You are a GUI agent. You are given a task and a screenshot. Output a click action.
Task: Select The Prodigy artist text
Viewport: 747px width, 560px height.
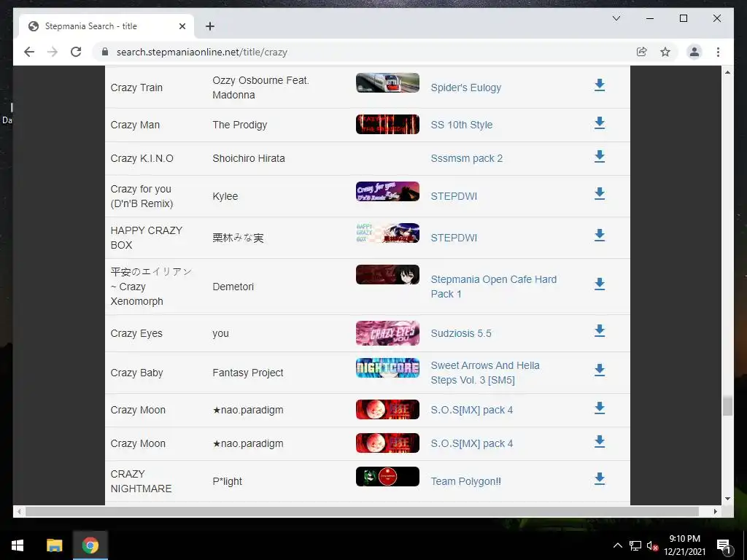239,125
